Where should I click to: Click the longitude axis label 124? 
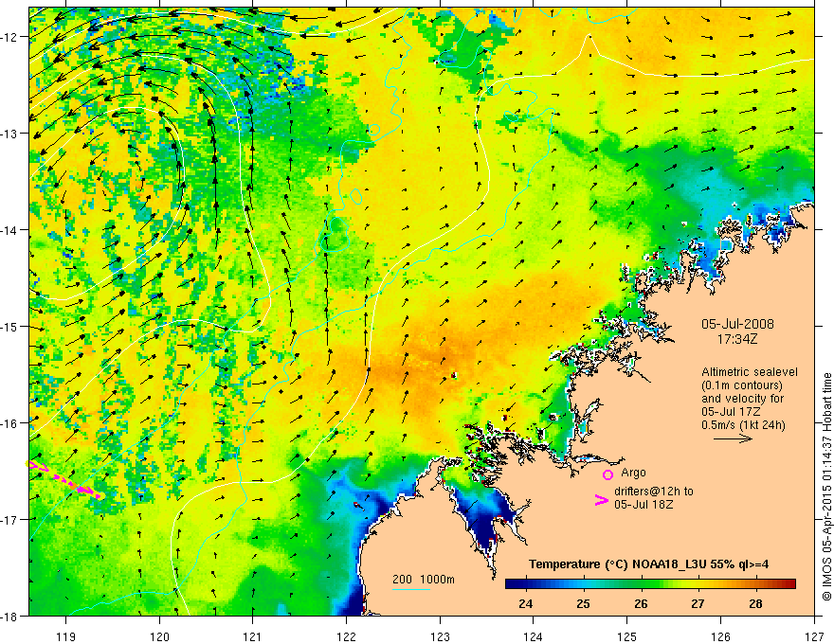[x=534, y=636]
